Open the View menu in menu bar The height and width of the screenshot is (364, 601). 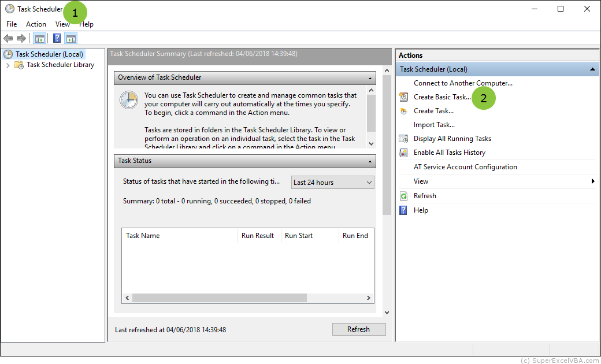pyautogui.click(x=62, y=24)
